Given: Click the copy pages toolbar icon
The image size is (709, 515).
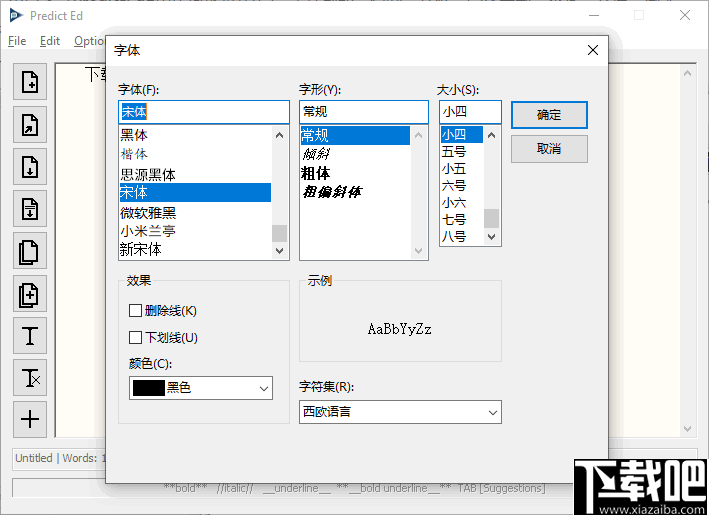Looking at the screenshot, I should pyautogui.click(x=30, y=251).
